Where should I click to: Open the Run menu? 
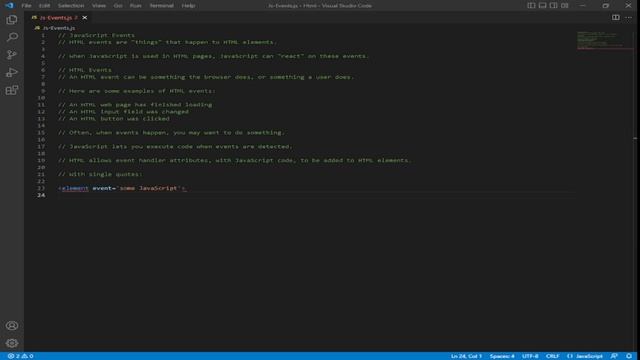click(136, 6)
